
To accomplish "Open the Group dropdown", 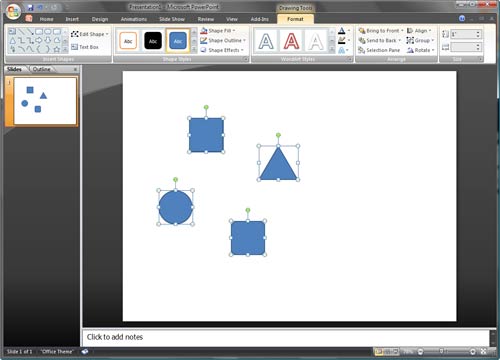I will 420,40.
